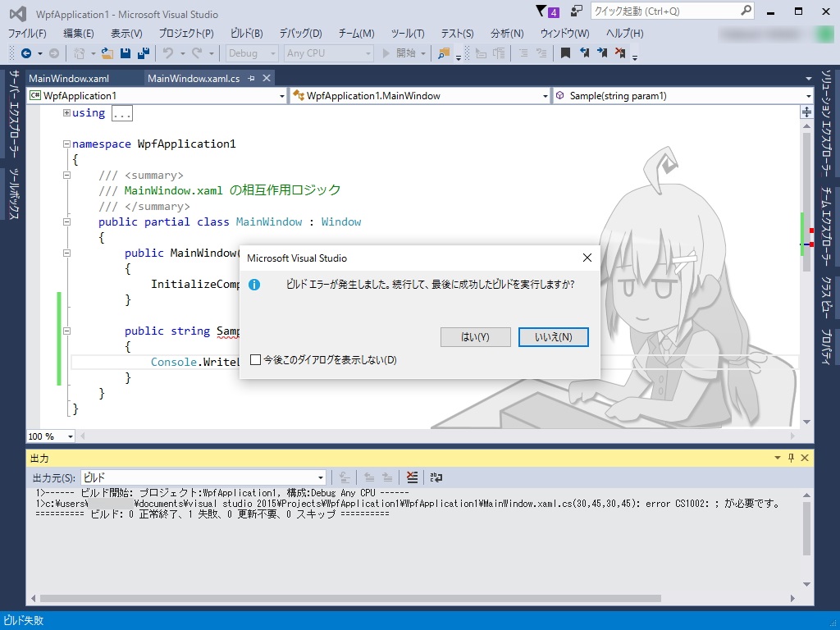Click the ビルド失敗 status bar text
This screenshot has width=840, height=630.
24,620
